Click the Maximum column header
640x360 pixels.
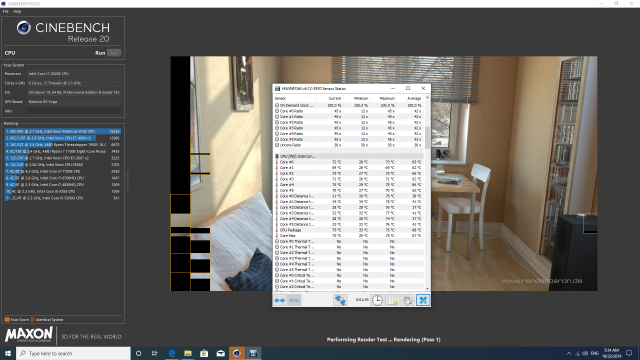383,98
